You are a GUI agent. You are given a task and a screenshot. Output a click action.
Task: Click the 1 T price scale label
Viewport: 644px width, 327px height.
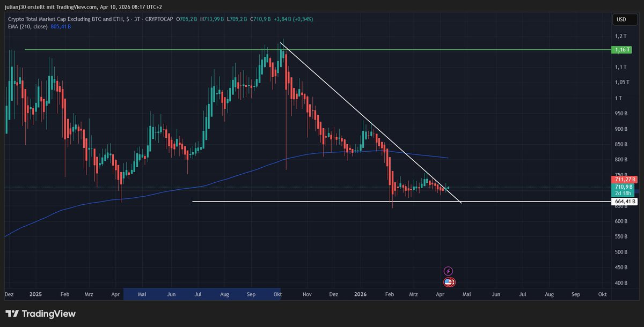pyautogui.click(x=619, y=98)
